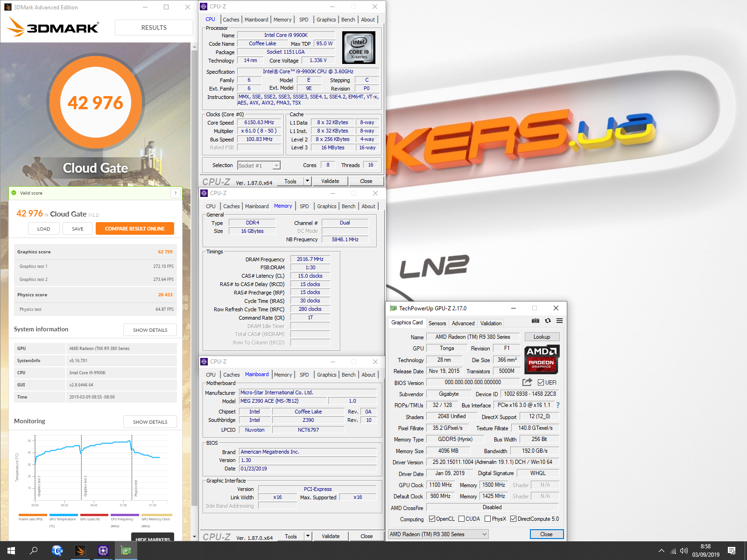Image resolution: width=747 pixels, height=560 pixels.
Task: Click the Tools button in top CPU-Z window
Action: [x=290, y=181]
